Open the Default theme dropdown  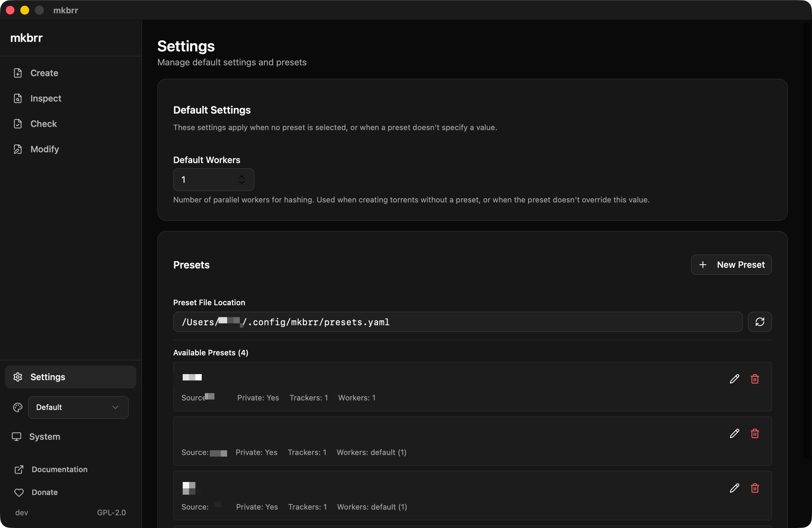[78, 407]
